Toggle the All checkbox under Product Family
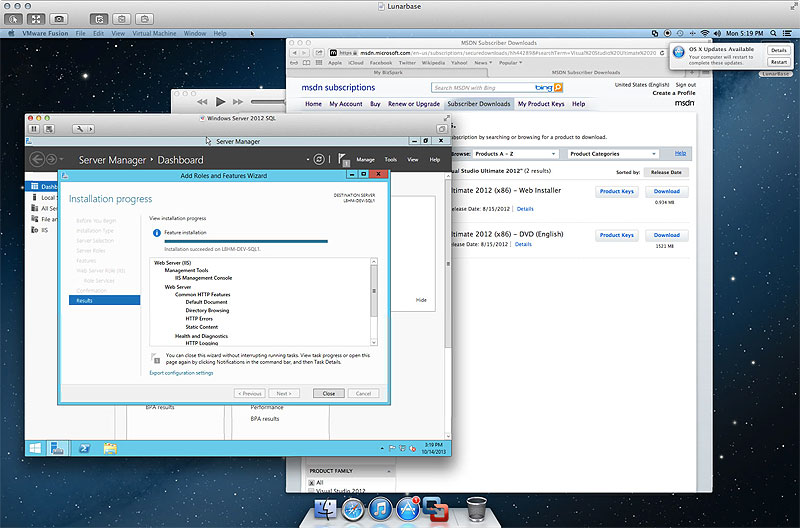The image size is (800, 528). (x=311, y=483)
